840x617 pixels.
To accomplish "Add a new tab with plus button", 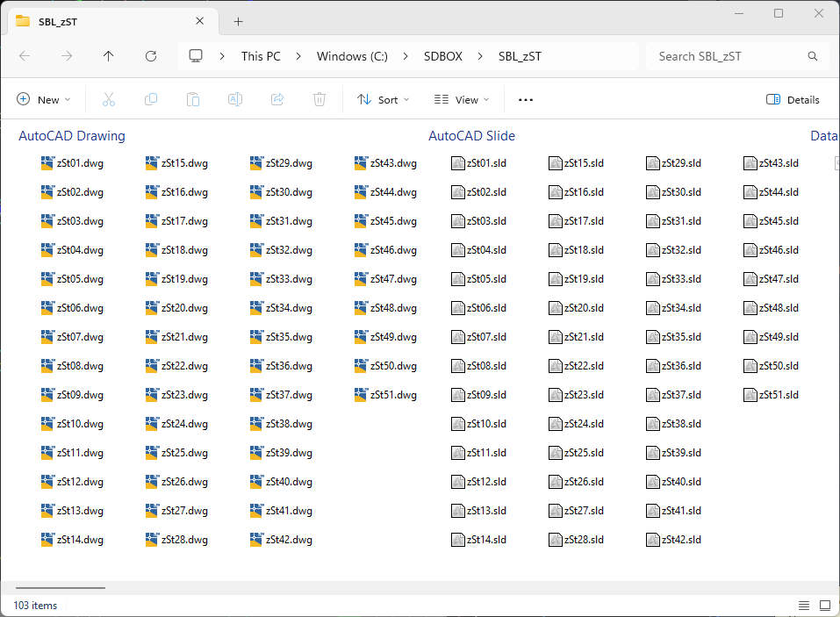I will click(x=239, y=21).
